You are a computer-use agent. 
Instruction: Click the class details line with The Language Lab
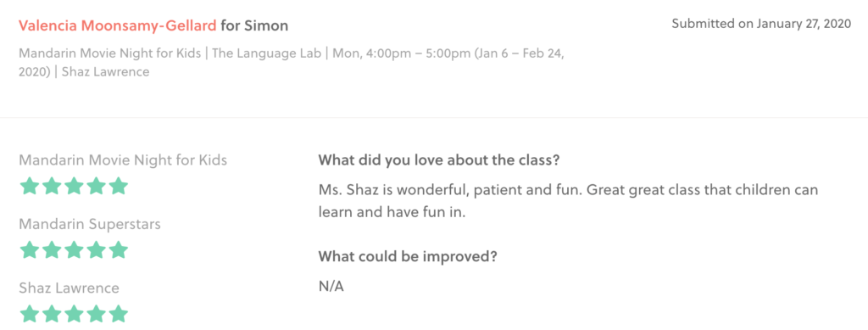pos(292,63)
